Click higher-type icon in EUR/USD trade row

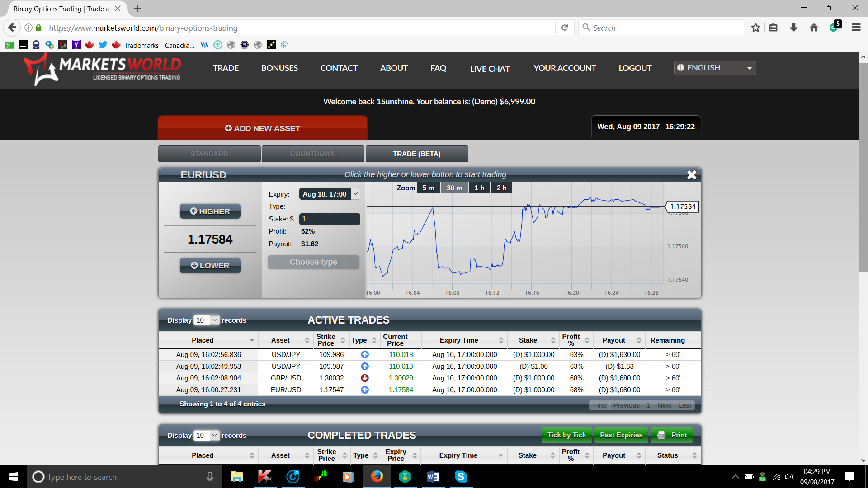click(x=365, y=390)
